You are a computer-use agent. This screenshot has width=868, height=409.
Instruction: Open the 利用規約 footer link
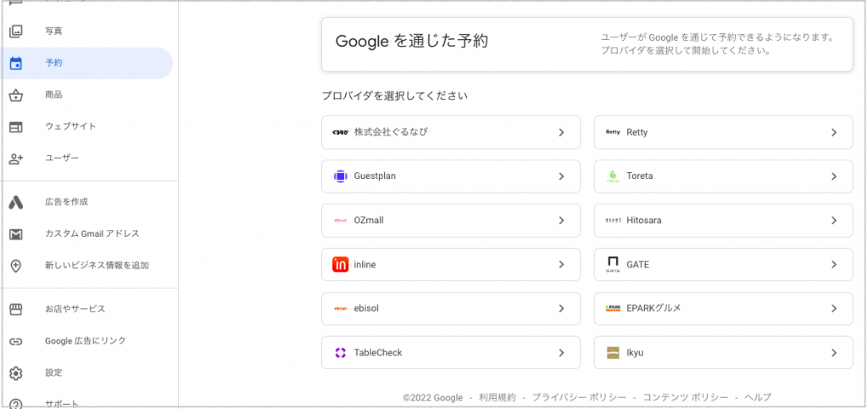[x=497, y=397]
